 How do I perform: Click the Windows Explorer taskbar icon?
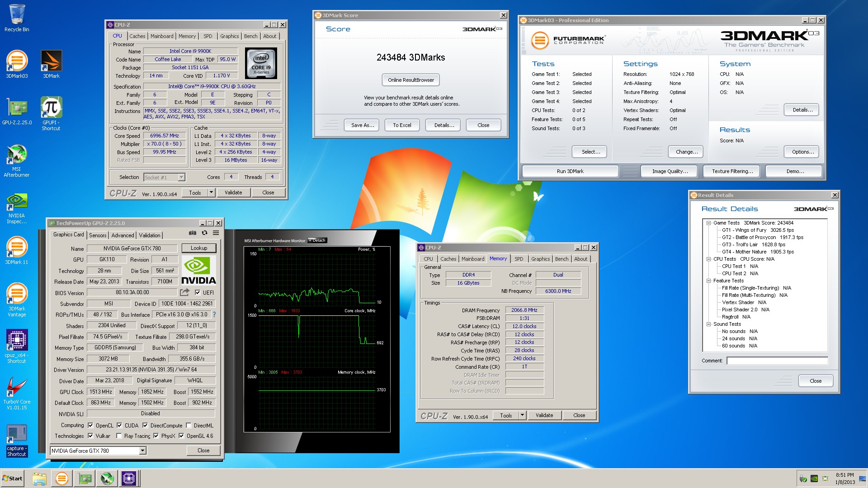coord(39,479)
